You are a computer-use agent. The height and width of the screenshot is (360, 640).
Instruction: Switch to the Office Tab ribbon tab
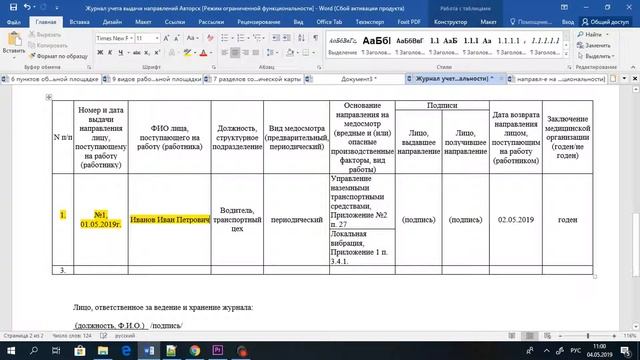(x=329, y=22)
